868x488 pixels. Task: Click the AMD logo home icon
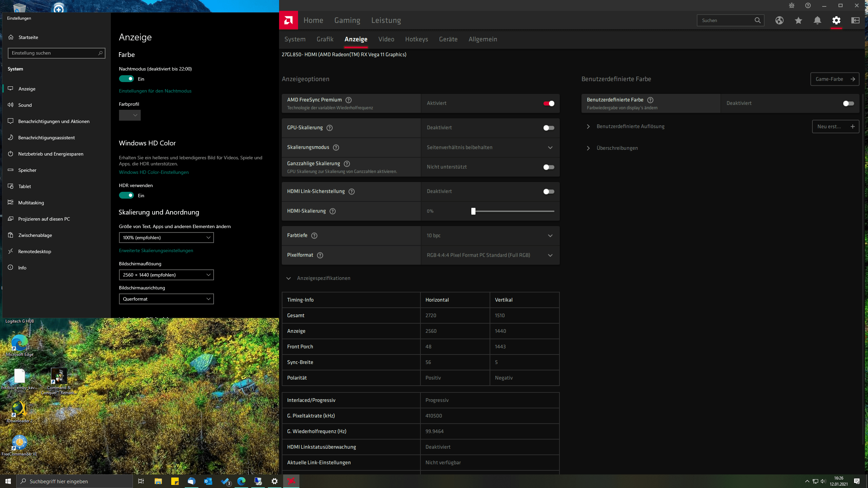pyautogui.click(x=289, y=20)
